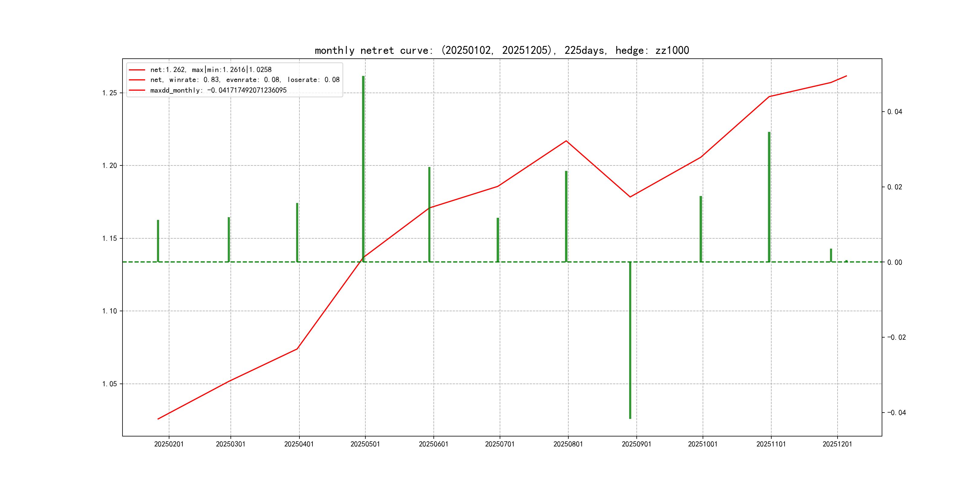Click the negative green bar near 20250901
This screenshot has width=980, height=490.
(x=630, y=340)
